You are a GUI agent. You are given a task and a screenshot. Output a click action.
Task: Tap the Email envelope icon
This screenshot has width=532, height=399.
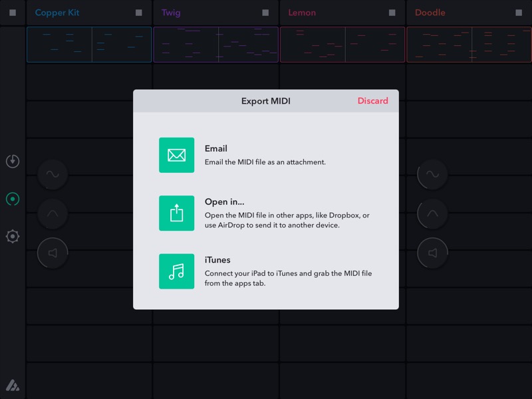(x=176, y=155)
